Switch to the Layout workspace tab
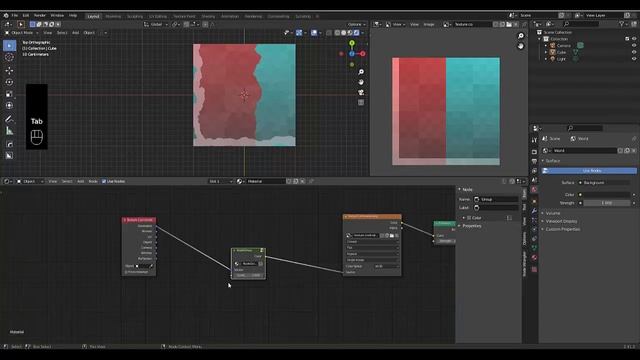This screenshot has height=360, width=640. coord(93,16)
